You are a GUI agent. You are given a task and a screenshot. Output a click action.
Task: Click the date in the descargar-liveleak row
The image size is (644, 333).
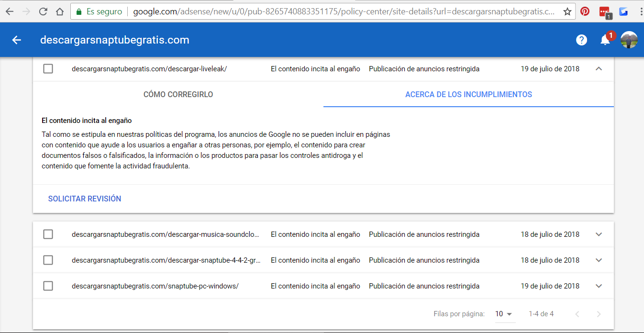click(x=550, y=69)
